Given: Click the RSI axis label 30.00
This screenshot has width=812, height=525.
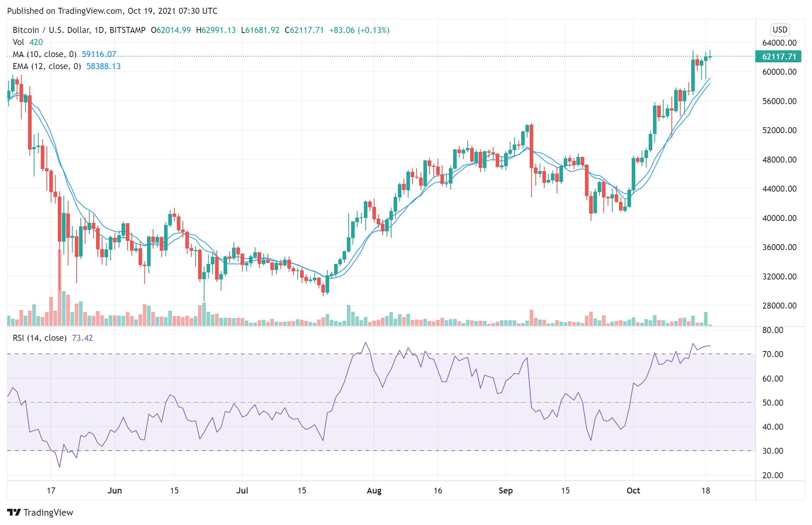Looking at the screenshot, I should (773, 451).
